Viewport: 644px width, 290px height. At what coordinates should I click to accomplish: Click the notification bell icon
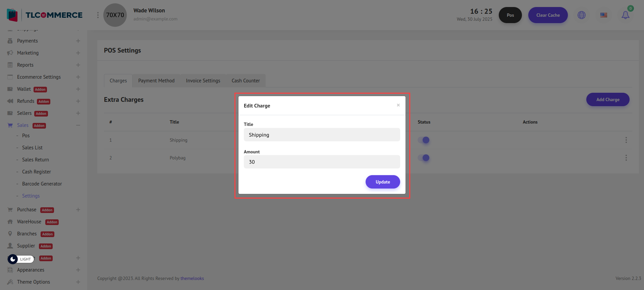coord(625,15)
